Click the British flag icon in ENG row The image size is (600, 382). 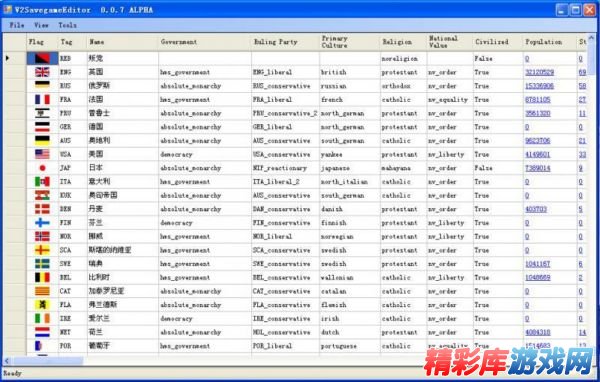(42, 72)
